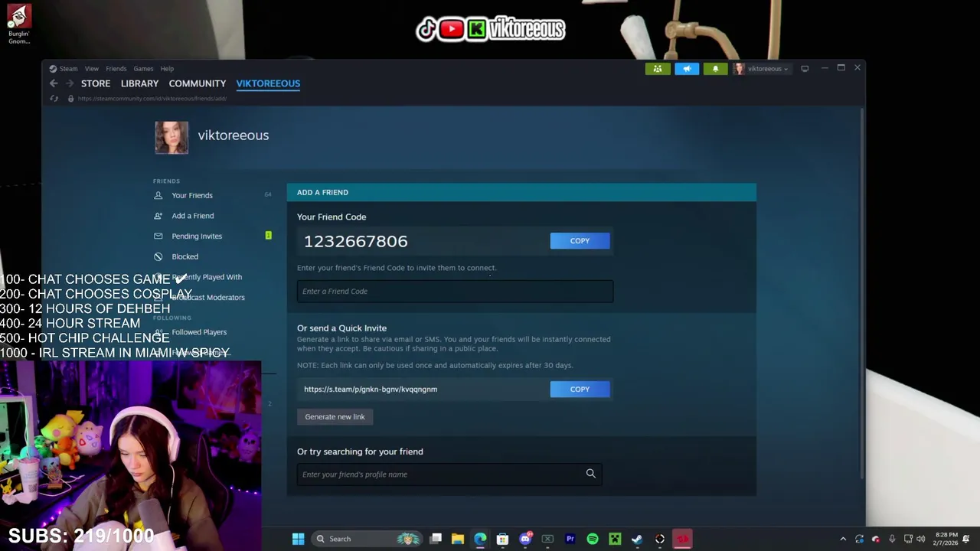Click the green Pending Invites count badge

pos(268,236)
